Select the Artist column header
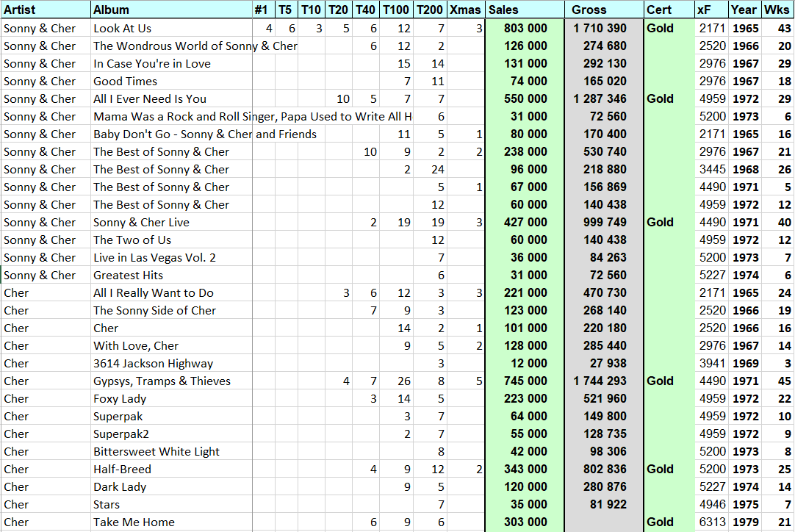795x532 pixels. (46, 10)
